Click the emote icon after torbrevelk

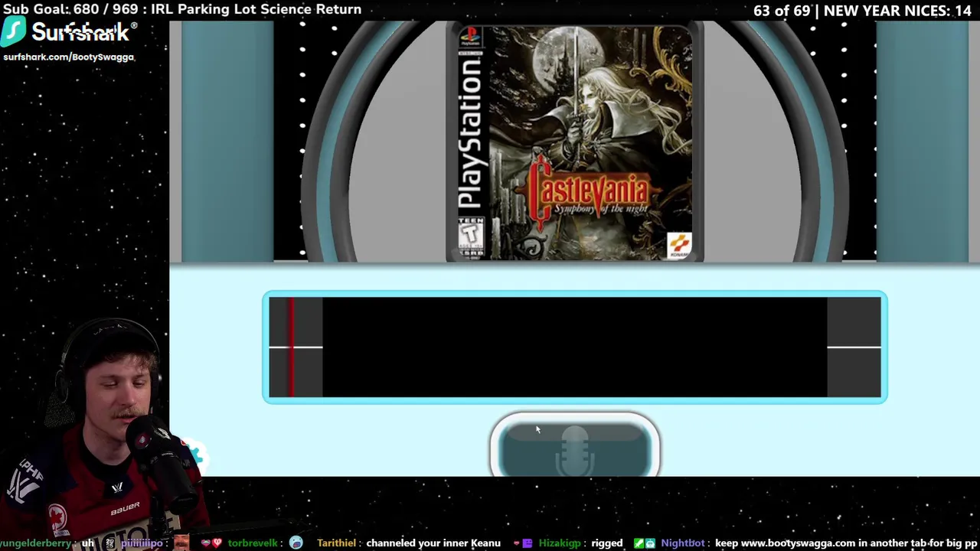296,543
